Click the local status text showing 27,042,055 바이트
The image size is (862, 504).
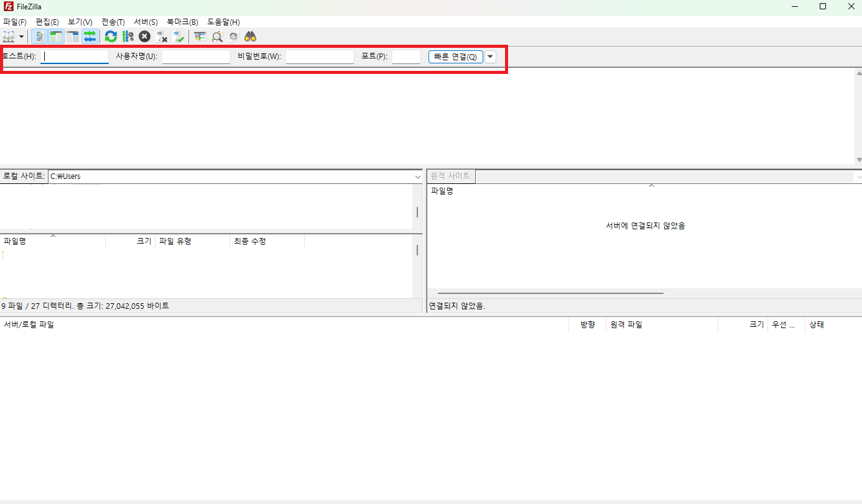85,306
